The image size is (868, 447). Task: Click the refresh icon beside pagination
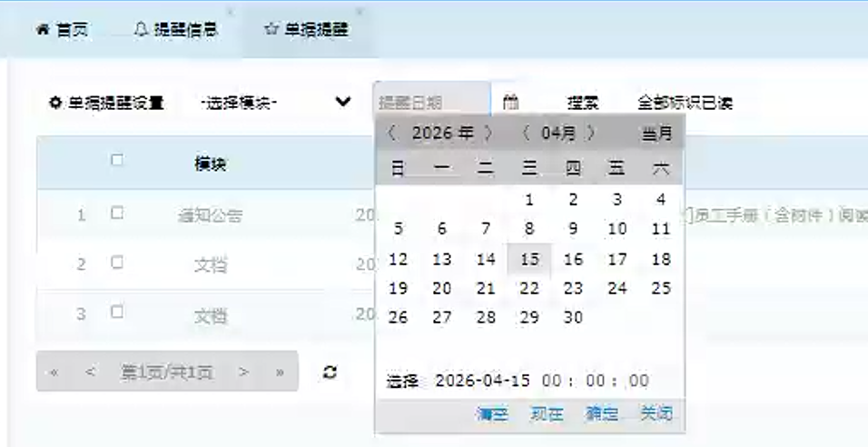point(330,372)
